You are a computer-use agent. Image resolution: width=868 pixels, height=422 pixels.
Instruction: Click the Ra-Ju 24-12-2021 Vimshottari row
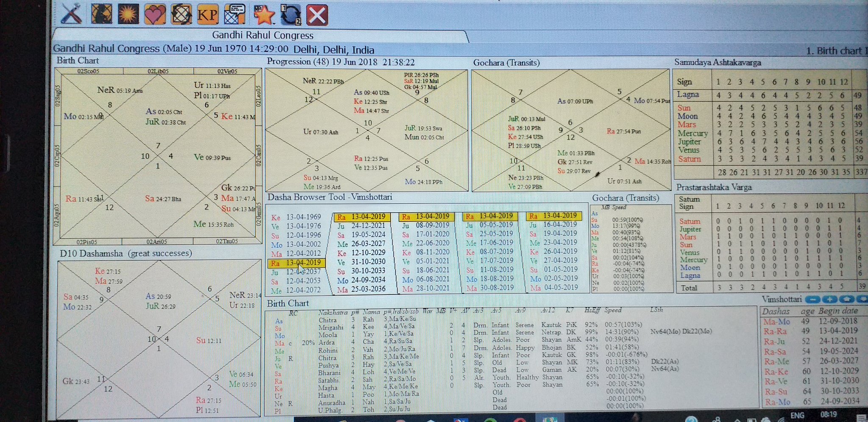[x=810, y=341]
